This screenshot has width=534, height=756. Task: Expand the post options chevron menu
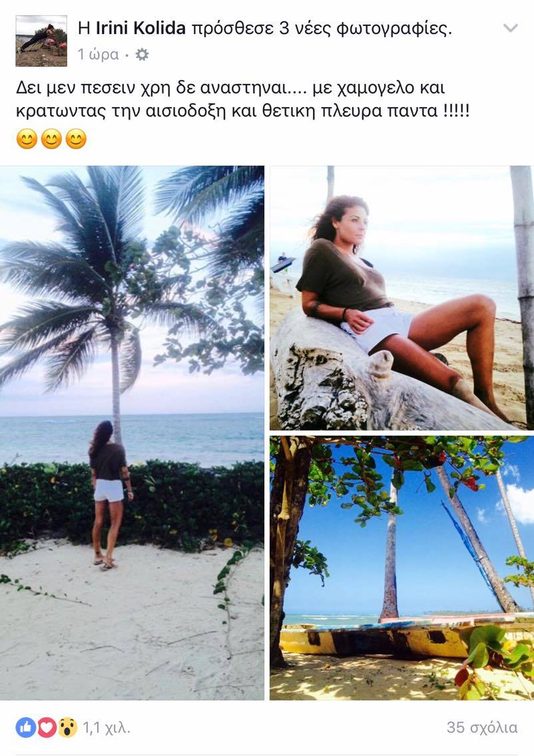click(511, 28)
